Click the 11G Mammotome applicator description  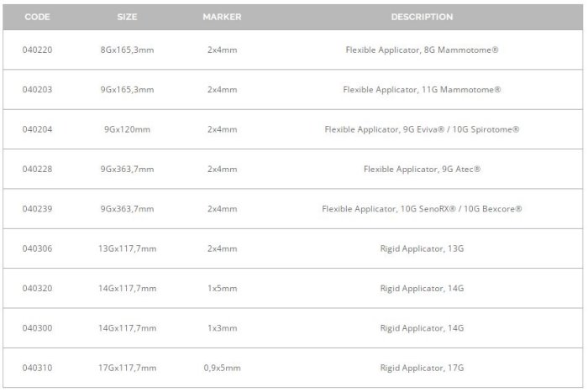coord(422,90)
